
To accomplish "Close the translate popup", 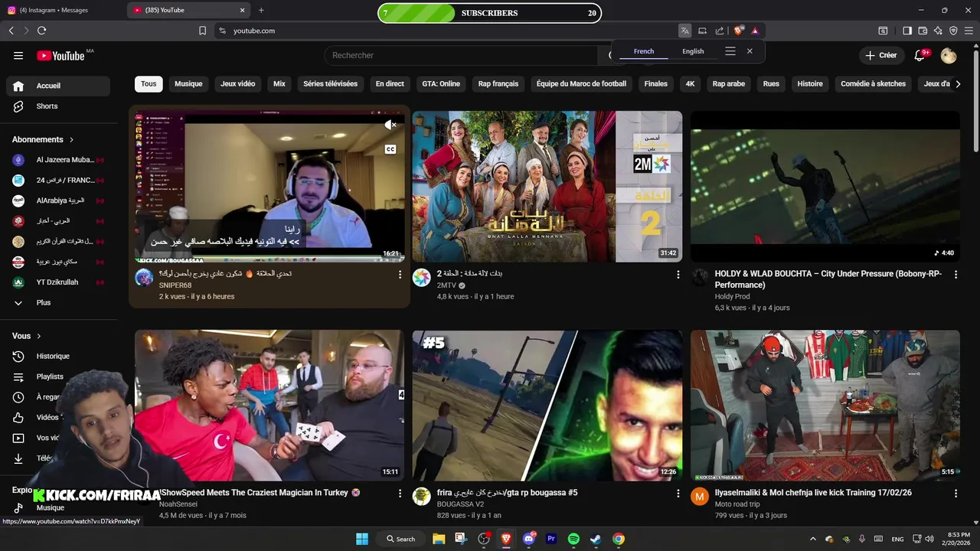I will click(x=750, y=51).
